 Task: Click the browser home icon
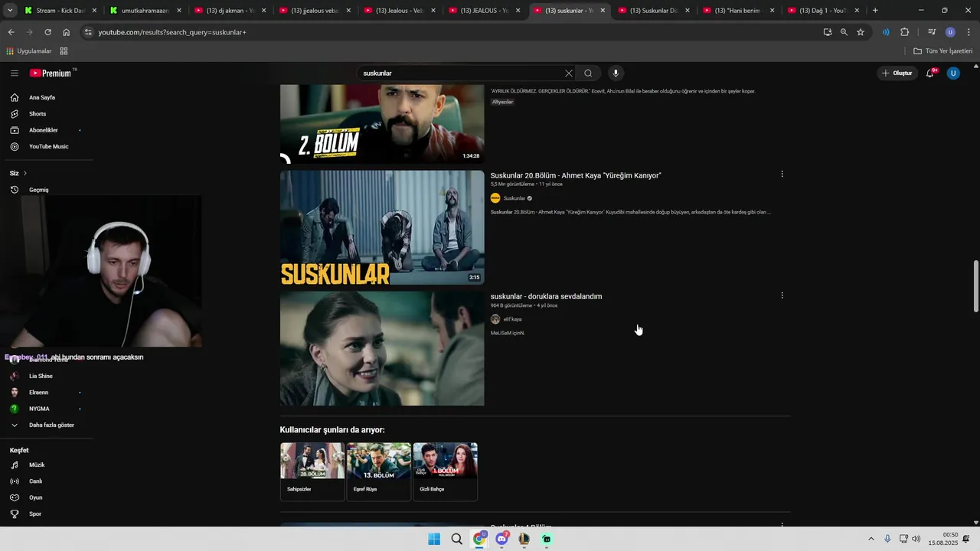(66, 32)
